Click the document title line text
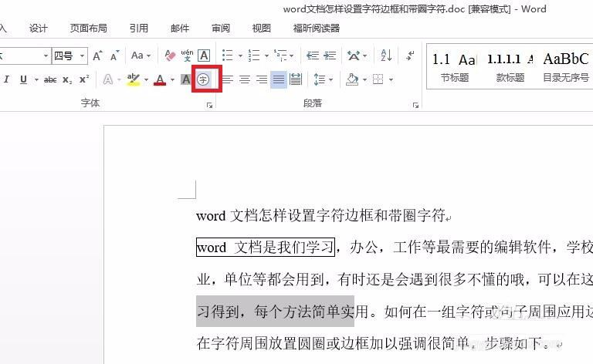Image resolution: width=593 pixels, height=364 pixels. 321,216
